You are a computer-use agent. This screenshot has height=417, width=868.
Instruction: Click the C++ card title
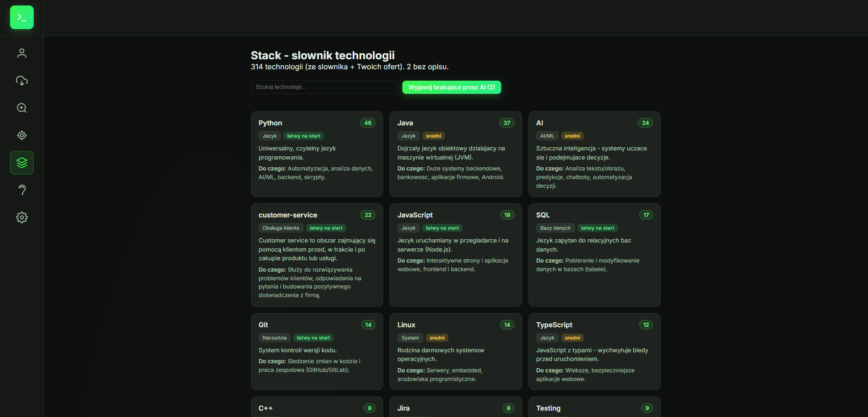[266, 408]
